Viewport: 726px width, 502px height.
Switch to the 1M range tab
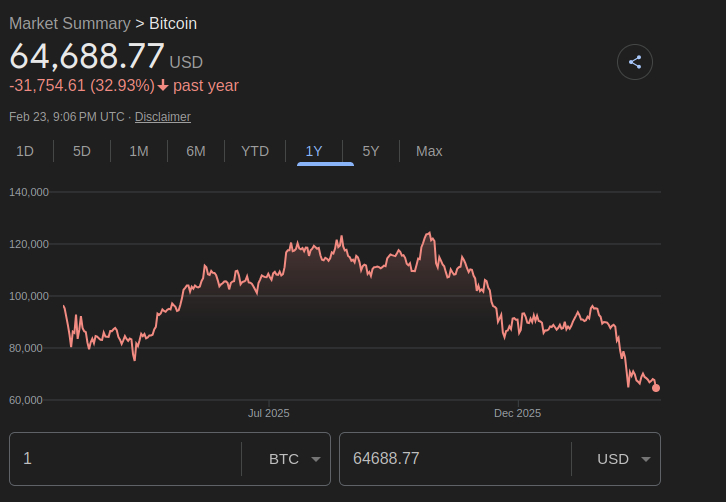(x=139, y=151)
